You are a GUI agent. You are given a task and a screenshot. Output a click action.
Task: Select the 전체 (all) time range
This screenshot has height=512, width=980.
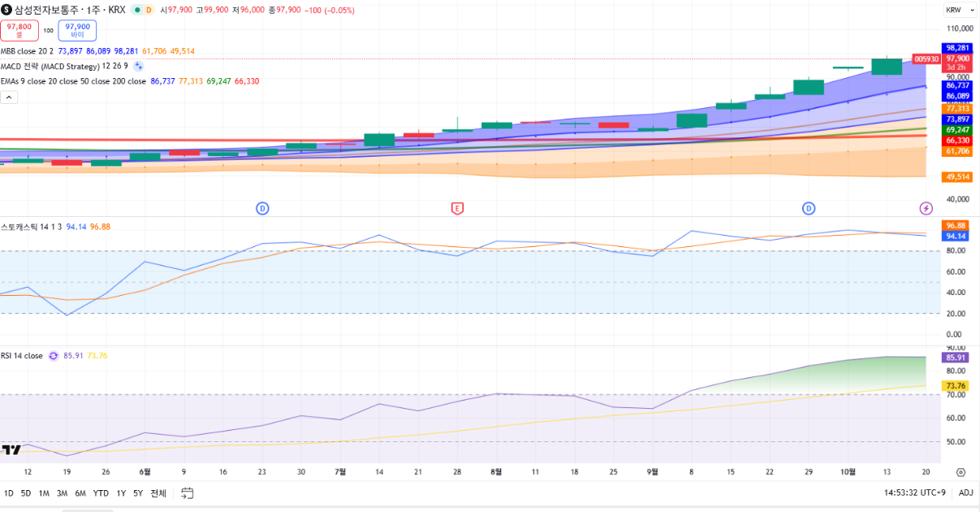[x=158, y=492]
